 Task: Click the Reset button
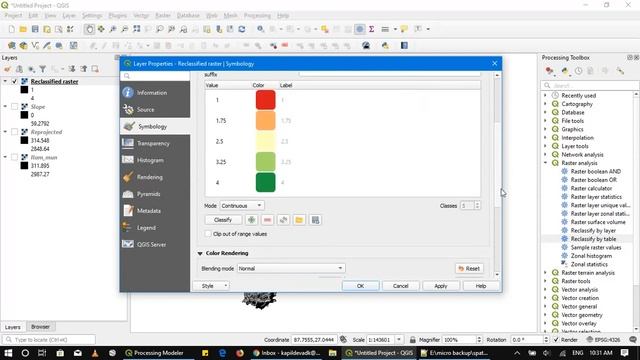(x=469, y=269)
